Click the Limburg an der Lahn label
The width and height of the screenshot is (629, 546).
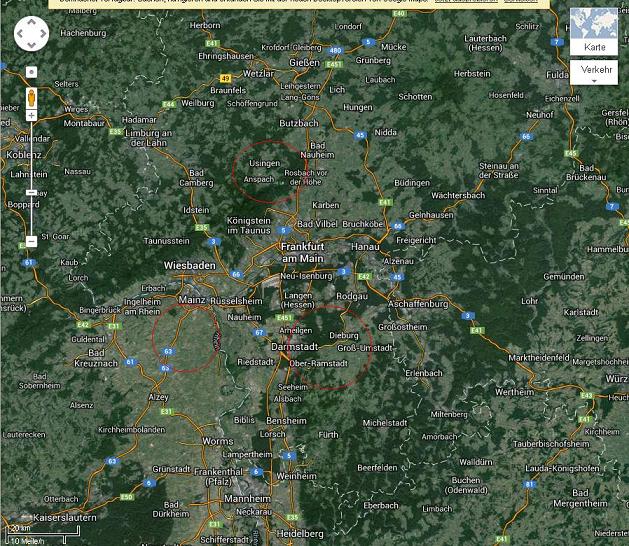click(x=148, y=138)
